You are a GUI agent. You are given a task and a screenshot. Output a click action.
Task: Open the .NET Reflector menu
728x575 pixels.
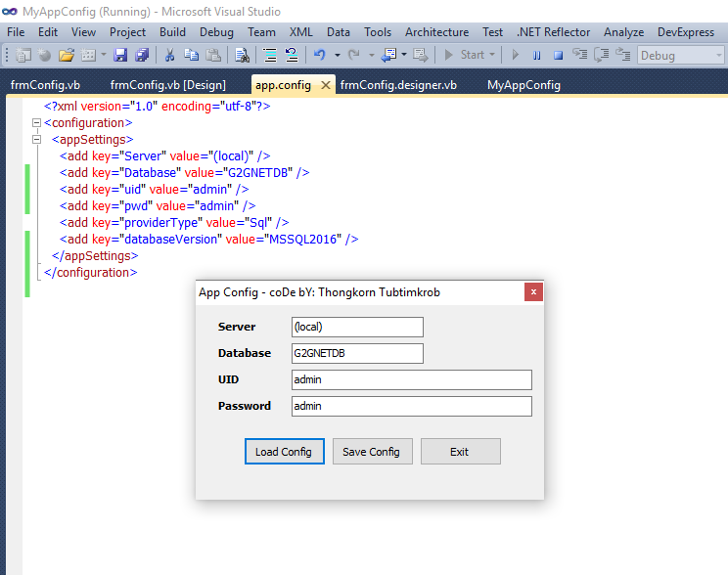[x=554, y=32]
